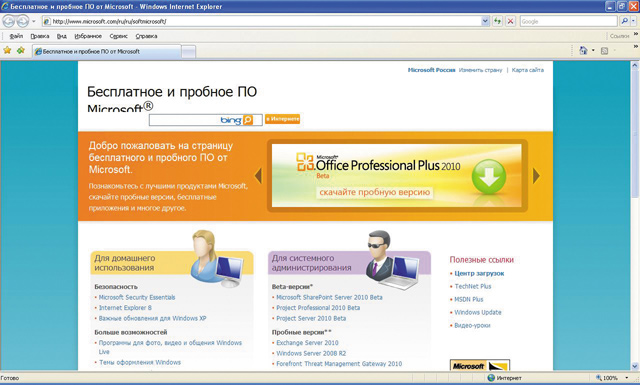Open Windows Update link
Screen dimensions: 640x385
click(x=478, y=312)
